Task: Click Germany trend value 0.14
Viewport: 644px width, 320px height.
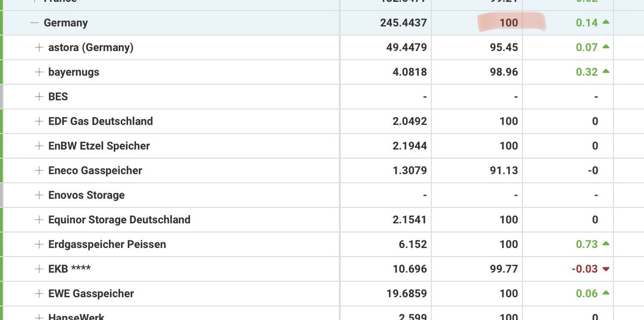Action: pos(587,23)
